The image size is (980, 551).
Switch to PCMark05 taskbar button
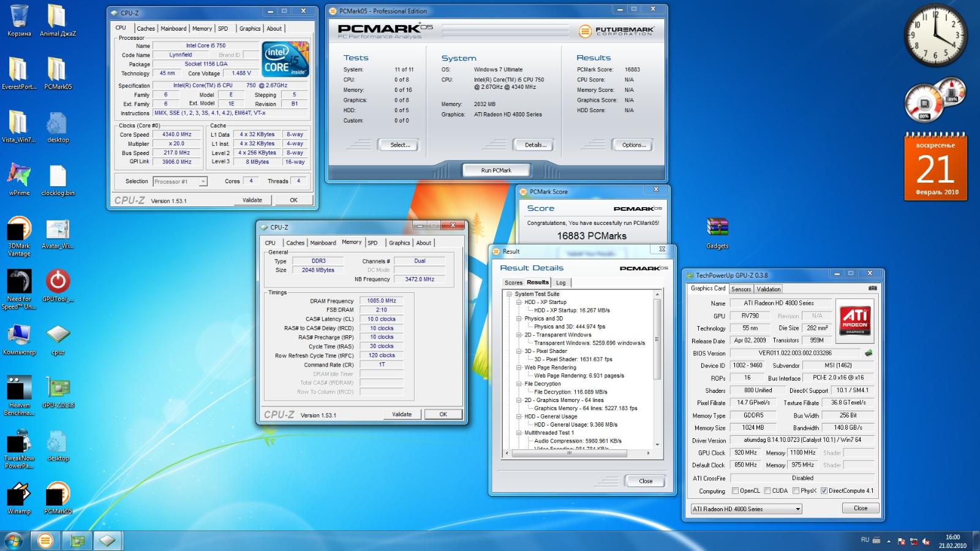point(45,541)
